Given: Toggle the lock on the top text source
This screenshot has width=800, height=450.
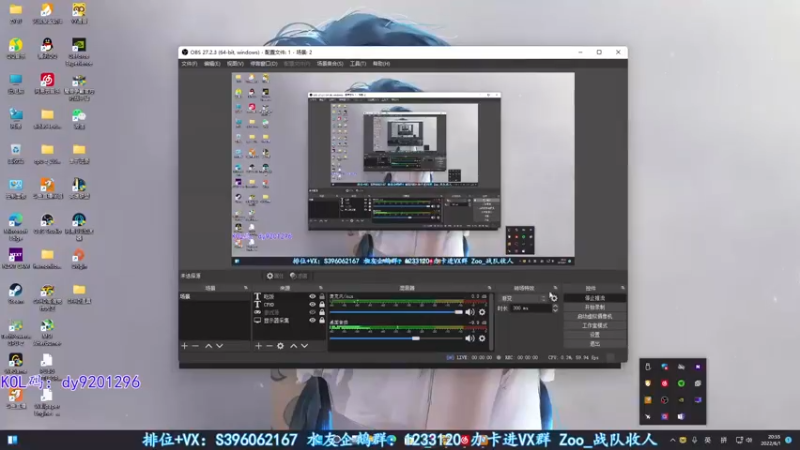Looking at the screenshot, I should 322,296.
